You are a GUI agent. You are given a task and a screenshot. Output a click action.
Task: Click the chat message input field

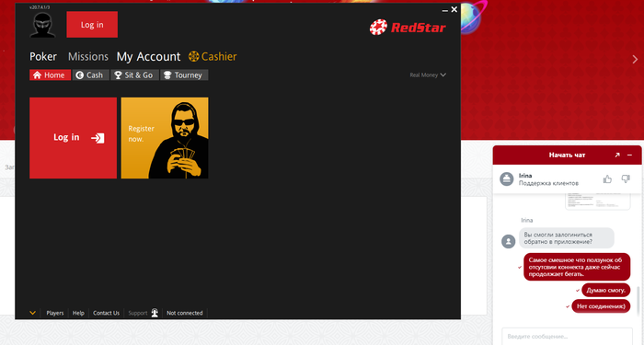(568, 336)
